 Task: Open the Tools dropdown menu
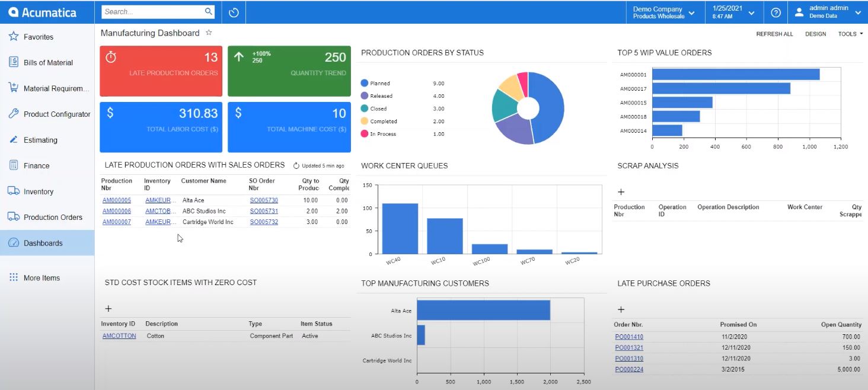850,34
